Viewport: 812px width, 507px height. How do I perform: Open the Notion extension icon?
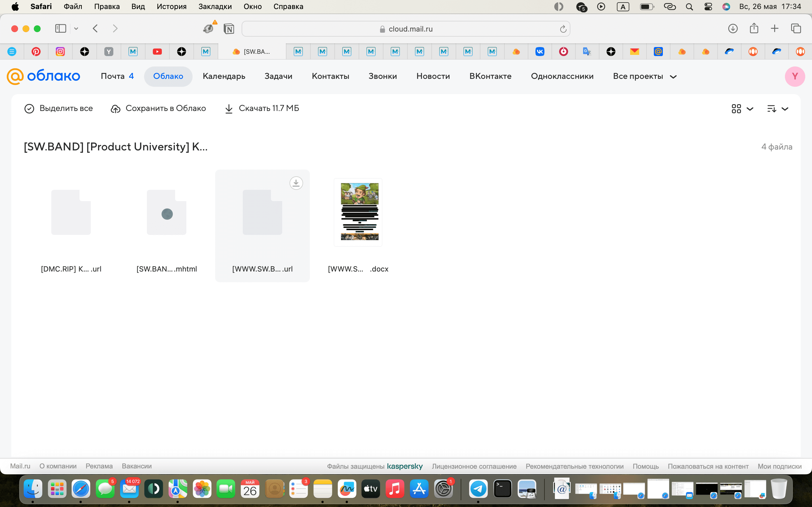tap(229, 29)
